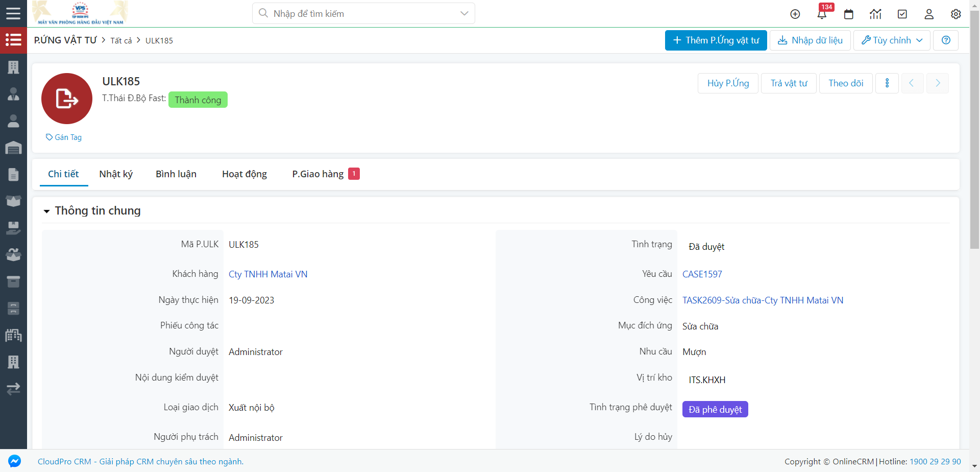Click the ULK185 record title
The width and height of the screenshot is (980, 472).
[x=121, y=81]
